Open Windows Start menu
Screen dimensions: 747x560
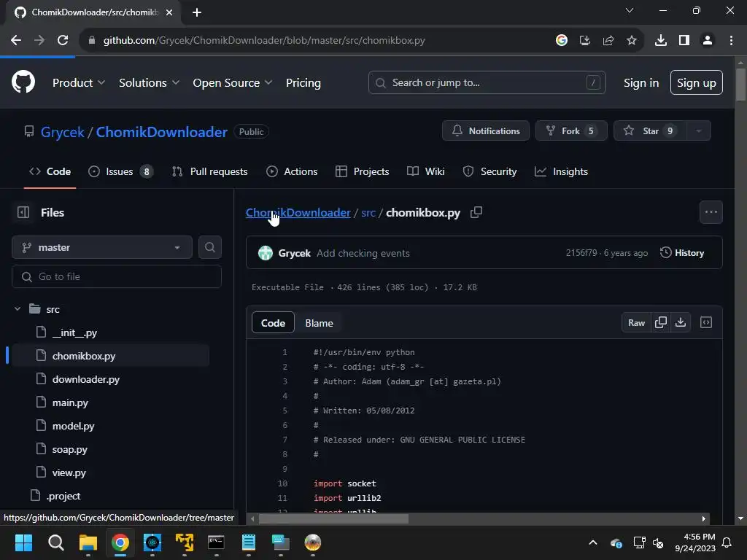pyautogui.click(x=23, y=542)
